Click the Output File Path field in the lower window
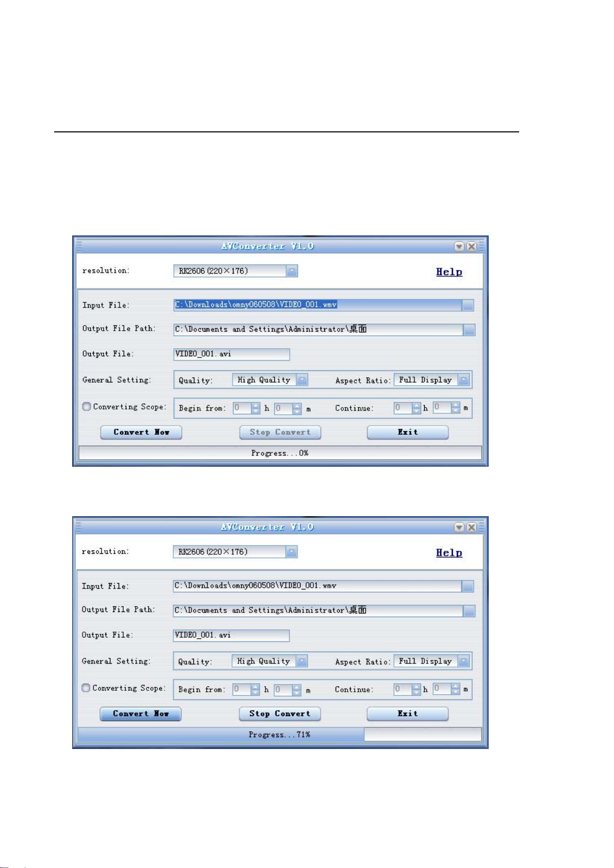Image resolution: width=614 pixels, height=868 pixels. point(318,610)
